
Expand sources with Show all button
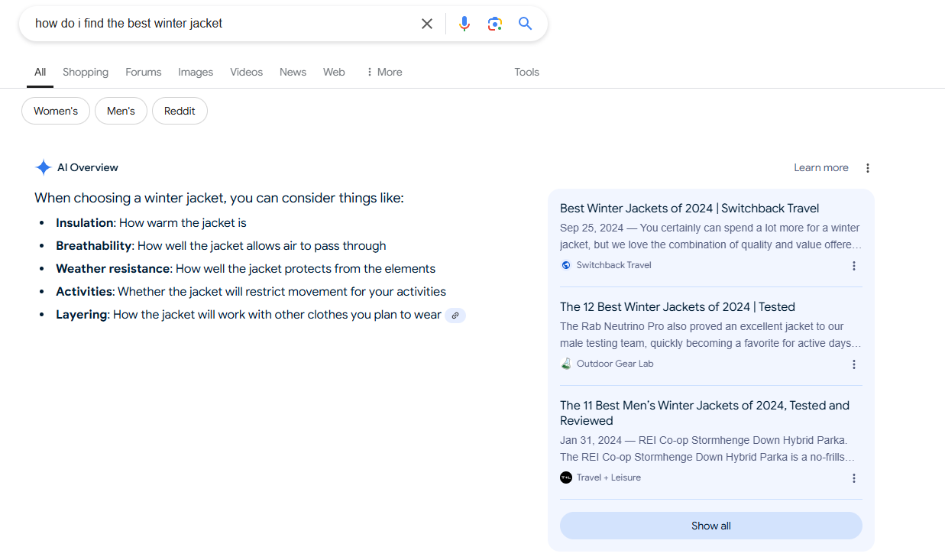coord(711,526)
